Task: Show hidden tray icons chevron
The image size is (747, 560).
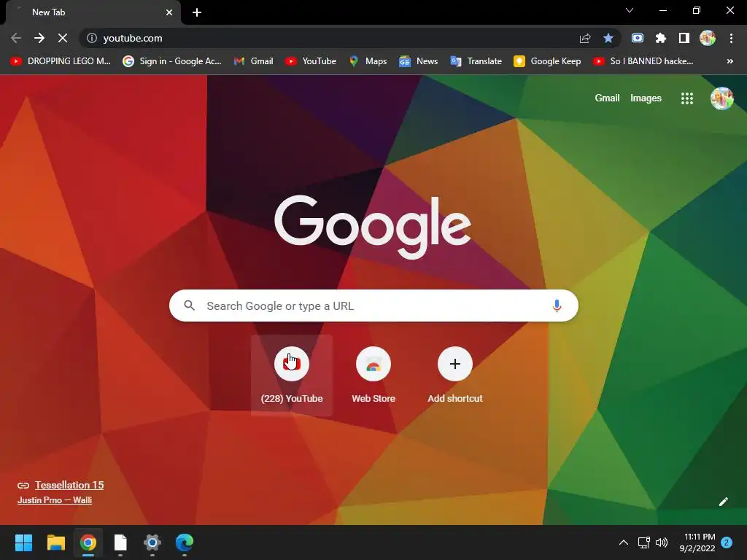Action: [623, 542]
